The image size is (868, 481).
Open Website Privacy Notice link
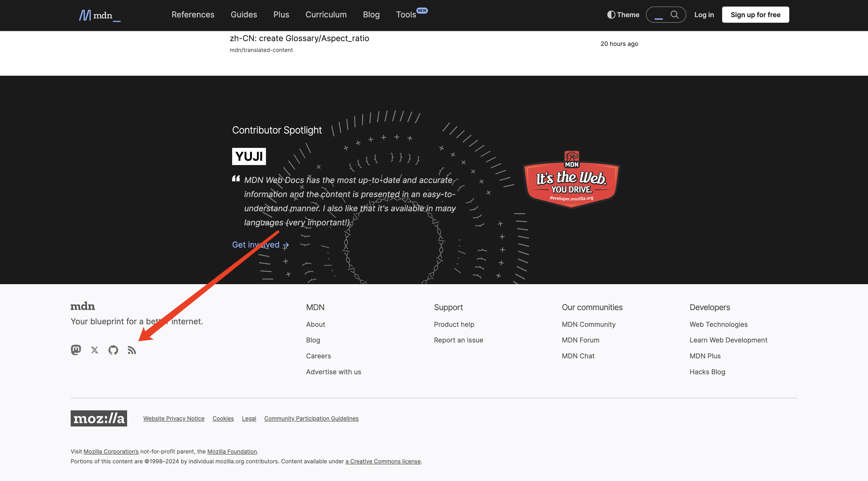(174, 418)
